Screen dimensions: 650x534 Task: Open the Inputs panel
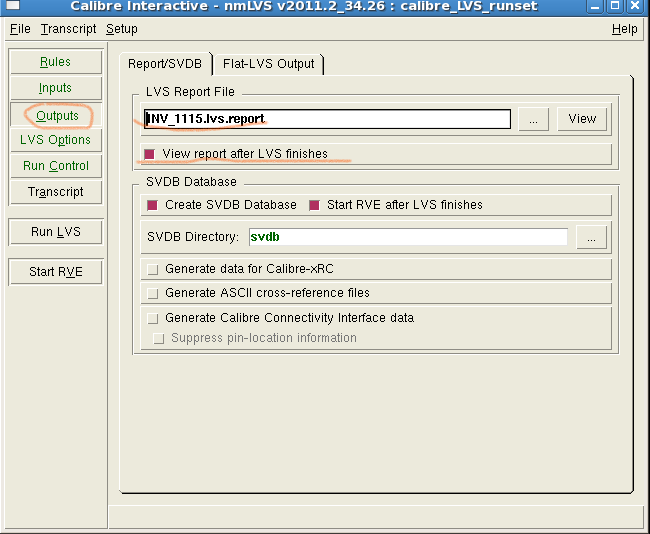[56, 88]
